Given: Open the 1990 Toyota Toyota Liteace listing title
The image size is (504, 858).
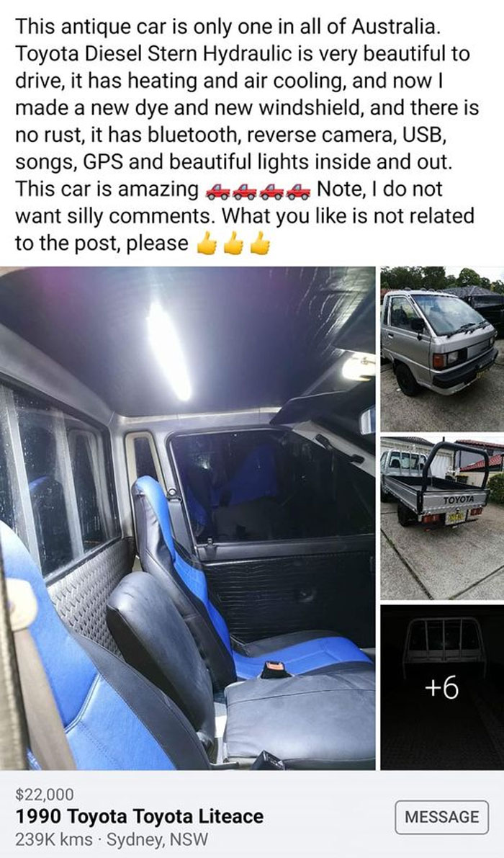Looking at the screenshot, I should [140, 816].
